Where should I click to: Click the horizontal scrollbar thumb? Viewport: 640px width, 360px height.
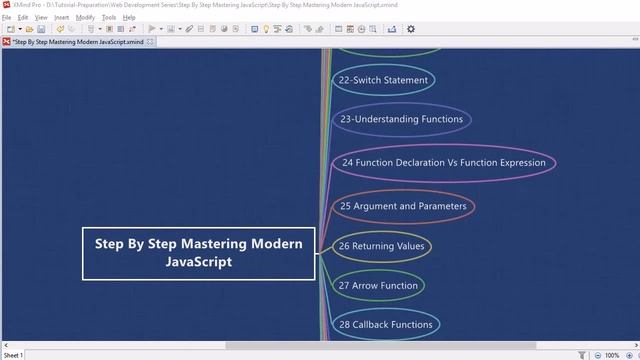[x=380, y=345]
